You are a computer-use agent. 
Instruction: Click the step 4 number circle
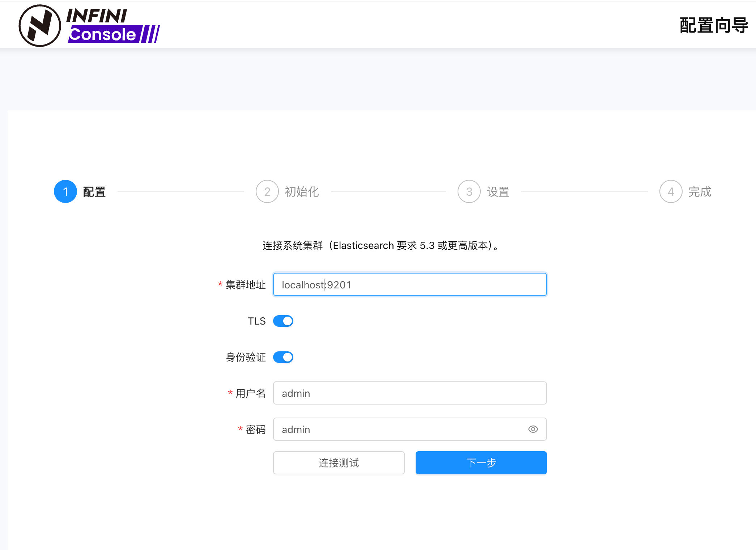point(671,191)
